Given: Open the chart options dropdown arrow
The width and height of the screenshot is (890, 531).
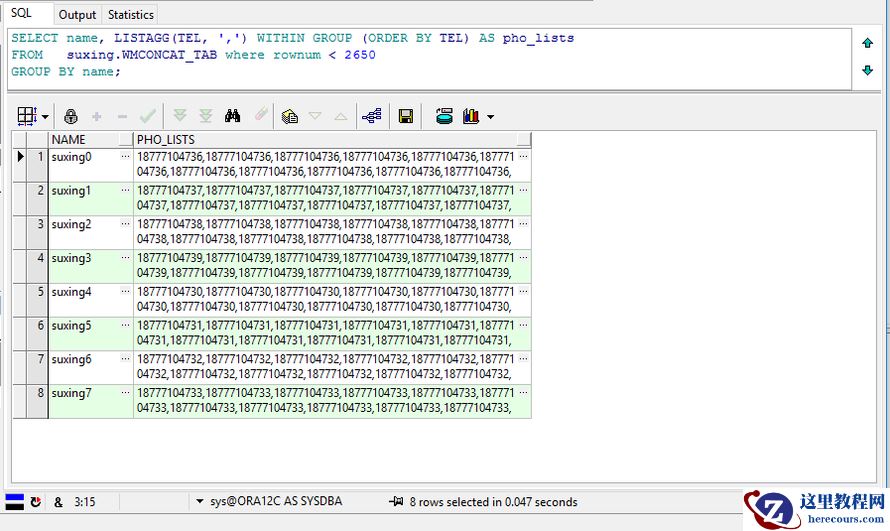Looking at the screenshot, I should (x=490, y=117).
